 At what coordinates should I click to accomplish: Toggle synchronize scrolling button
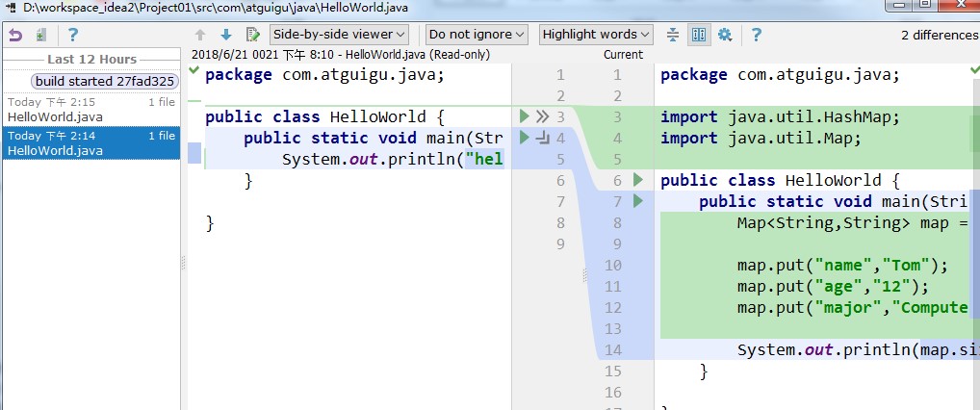tap(699, 35)
